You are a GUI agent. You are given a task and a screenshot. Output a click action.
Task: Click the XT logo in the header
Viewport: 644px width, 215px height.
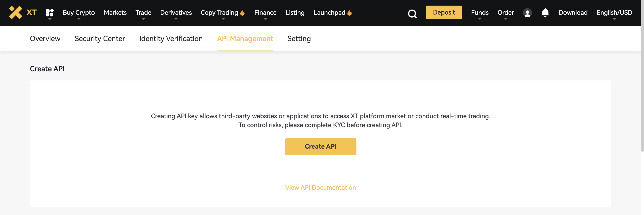click(23, 13)
